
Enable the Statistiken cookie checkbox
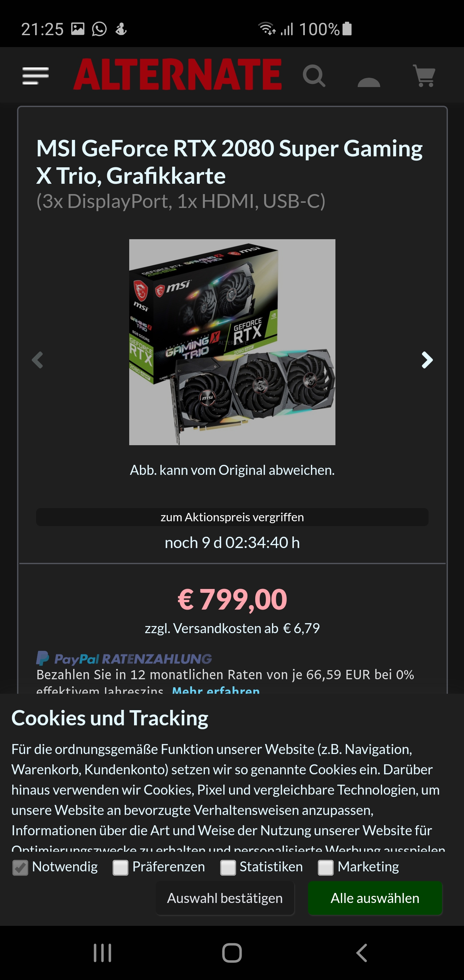pos(228,868)
